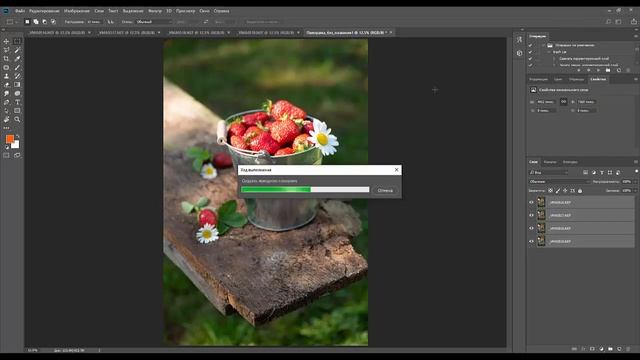Select the History Brush tool
Viewport: 640px width, 360px height.
[x=17, y=76]
